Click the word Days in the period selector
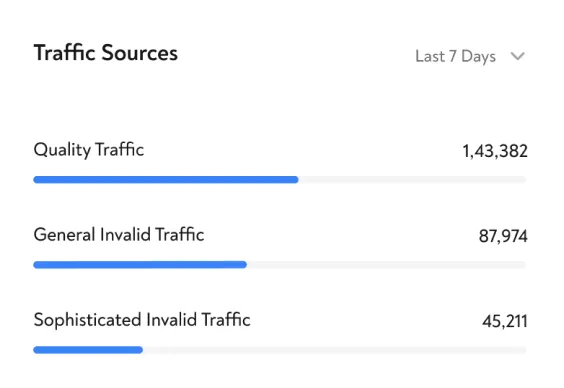Viewport: 564px width, 388px height. click(x=478, y=57)
